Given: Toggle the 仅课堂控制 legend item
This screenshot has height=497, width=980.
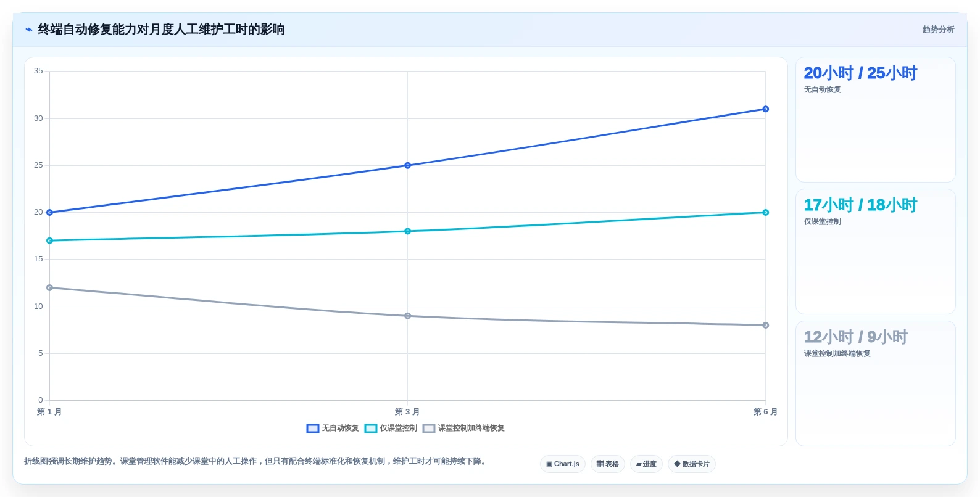Looking at the screenshot, I should (x=391, y=429).
